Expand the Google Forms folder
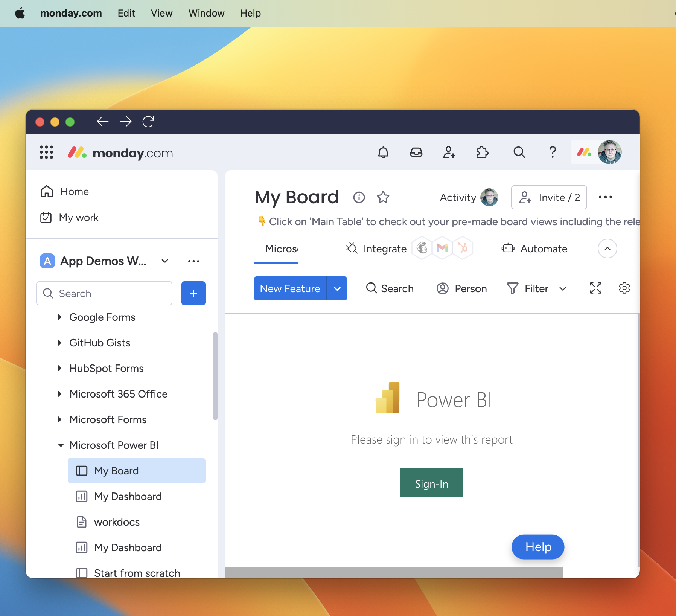The image size is (676, 616). point(59,317)
